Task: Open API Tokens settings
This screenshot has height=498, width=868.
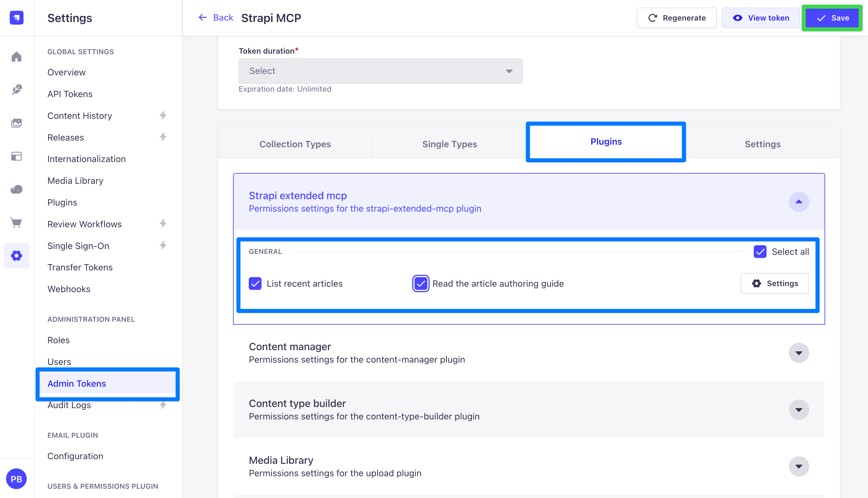Action: click(x=70, y=94)
